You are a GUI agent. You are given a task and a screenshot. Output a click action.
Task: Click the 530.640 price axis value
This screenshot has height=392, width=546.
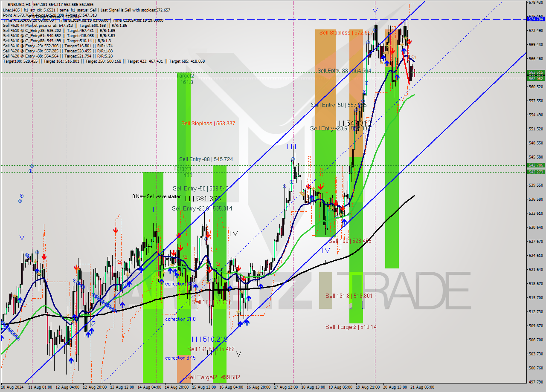point(536,227)
